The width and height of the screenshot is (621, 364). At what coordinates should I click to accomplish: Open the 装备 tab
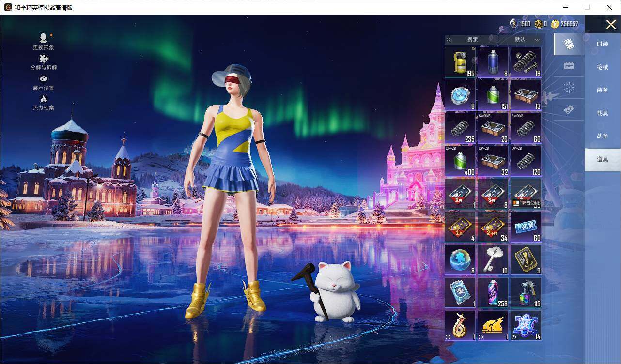[x=603, y=90]
